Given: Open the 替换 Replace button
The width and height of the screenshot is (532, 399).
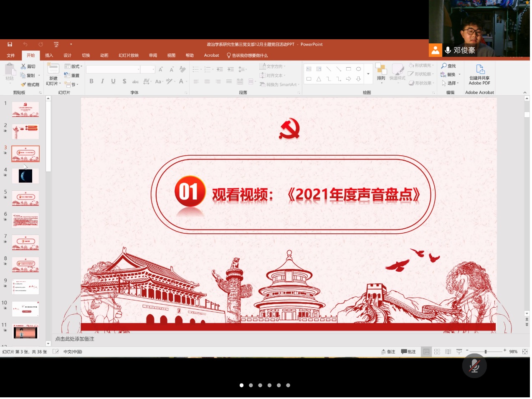Looking at the screenshot, I should pos(450,74).
